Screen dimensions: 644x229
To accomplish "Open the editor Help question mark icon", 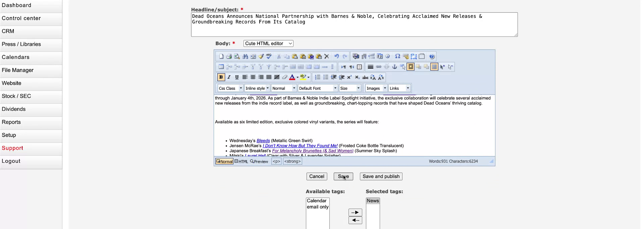I will [432, 56].
